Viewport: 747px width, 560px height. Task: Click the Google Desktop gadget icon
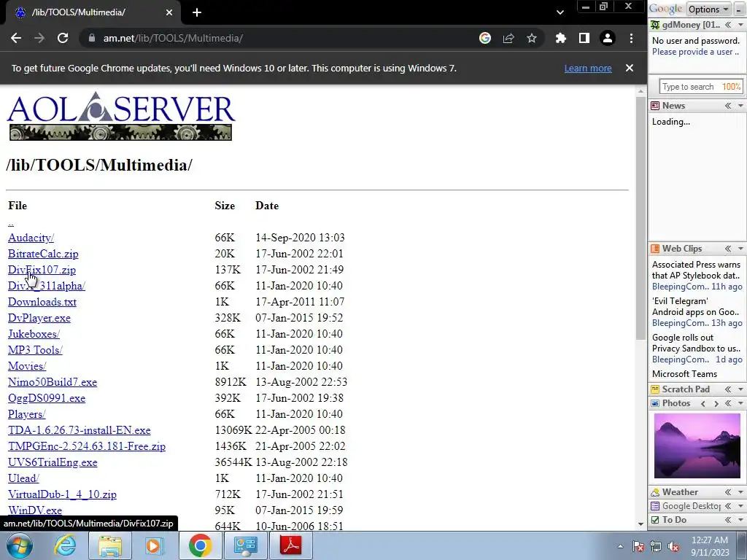tap(656, 506)
